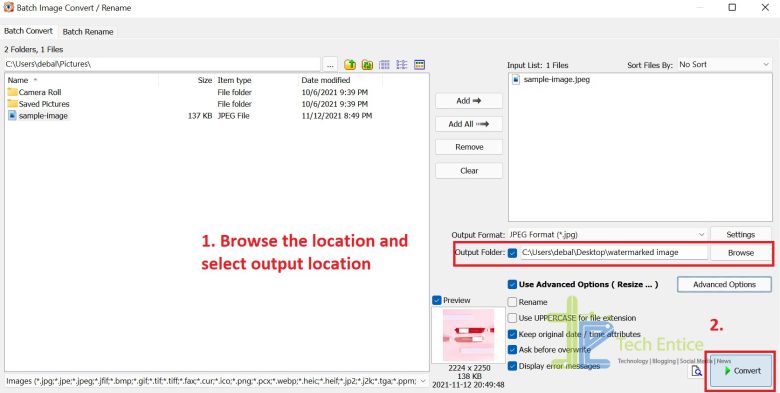Switch to the Batch Convert tab
Viewport: 780px width, 393px height.
click(x=28, y=31)
